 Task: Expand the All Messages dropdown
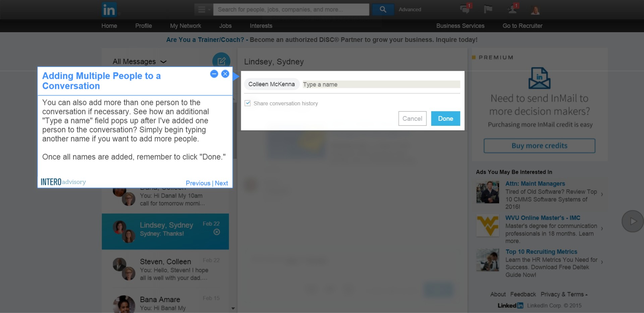(x=140, y=62)
